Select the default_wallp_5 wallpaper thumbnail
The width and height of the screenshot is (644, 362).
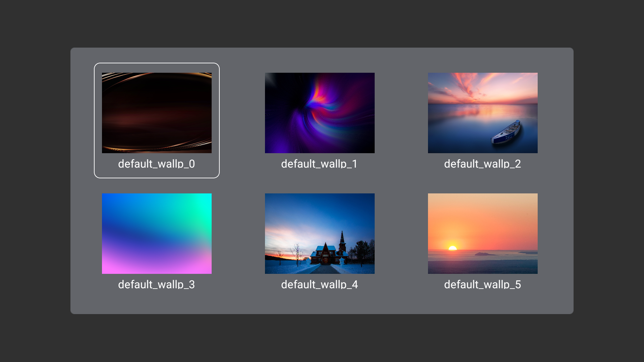482,233
